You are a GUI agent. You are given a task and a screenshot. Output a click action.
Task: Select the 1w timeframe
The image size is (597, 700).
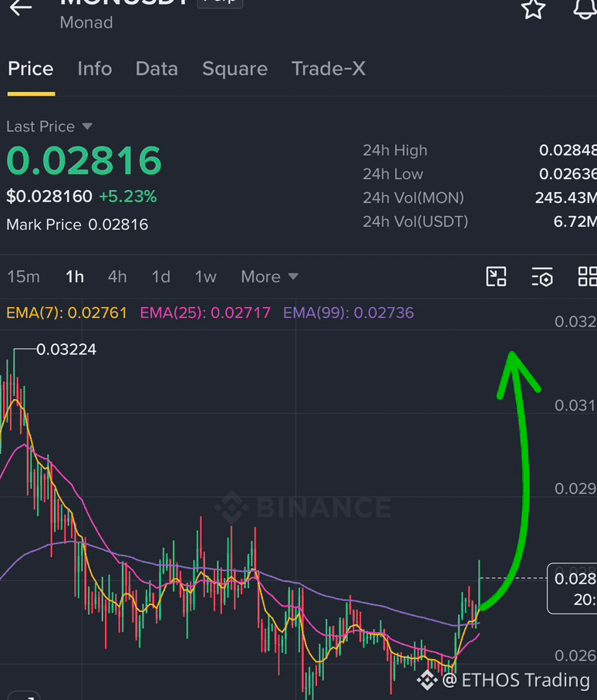206,277
